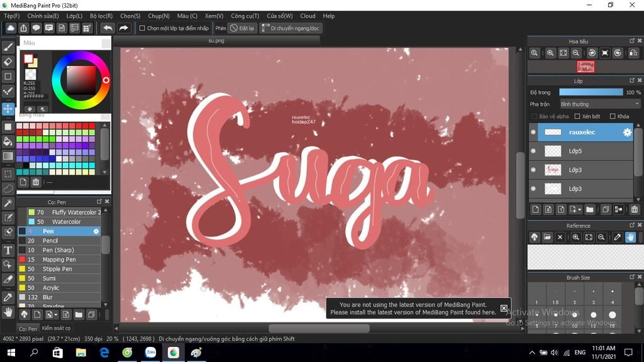Select the Mapping Pen brush
Image resolution: width=644 pixels, height=362 pixels.
pyautogui.click(x=59, y=260)
